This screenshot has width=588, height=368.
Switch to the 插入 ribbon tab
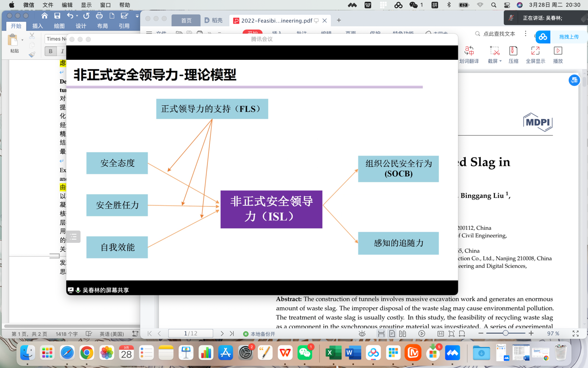[38, 26]
